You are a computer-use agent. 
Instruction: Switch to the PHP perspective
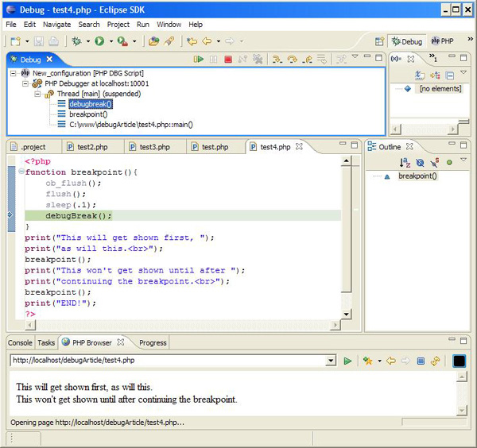(x=442, y=41)
